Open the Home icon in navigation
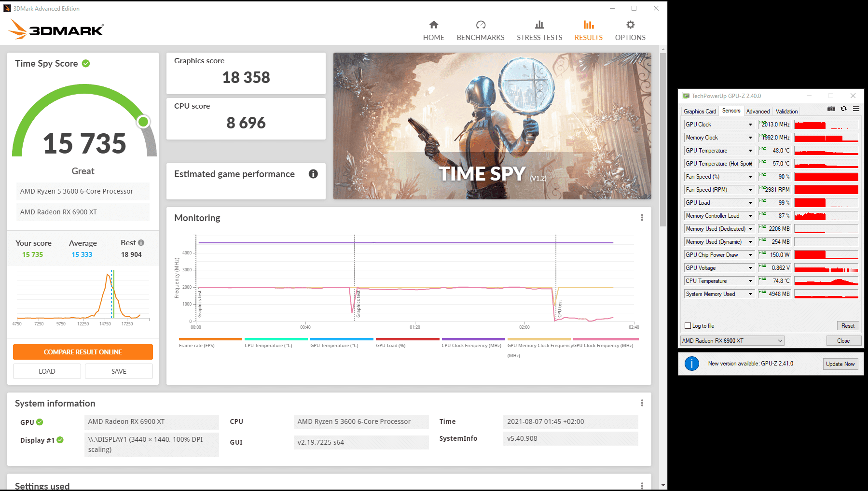Viewport: 868px width, 491px height. pyautogui.click(x=433, y=25)
